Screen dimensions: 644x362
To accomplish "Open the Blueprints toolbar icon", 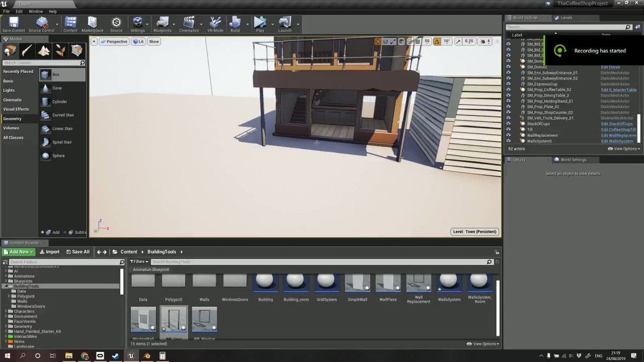I will click(x=162, y=24).
